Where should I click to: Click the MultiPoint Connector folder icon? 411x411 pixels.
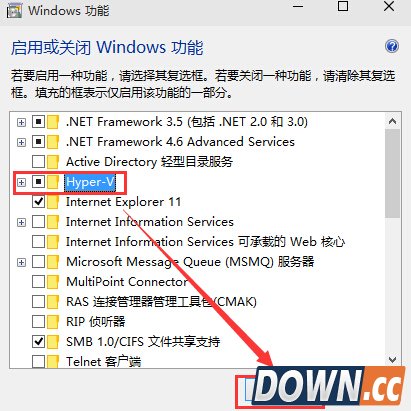[53, 282]
